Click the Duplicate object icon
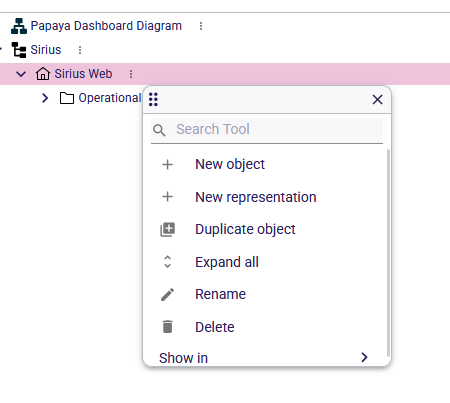 click(167, 229)
